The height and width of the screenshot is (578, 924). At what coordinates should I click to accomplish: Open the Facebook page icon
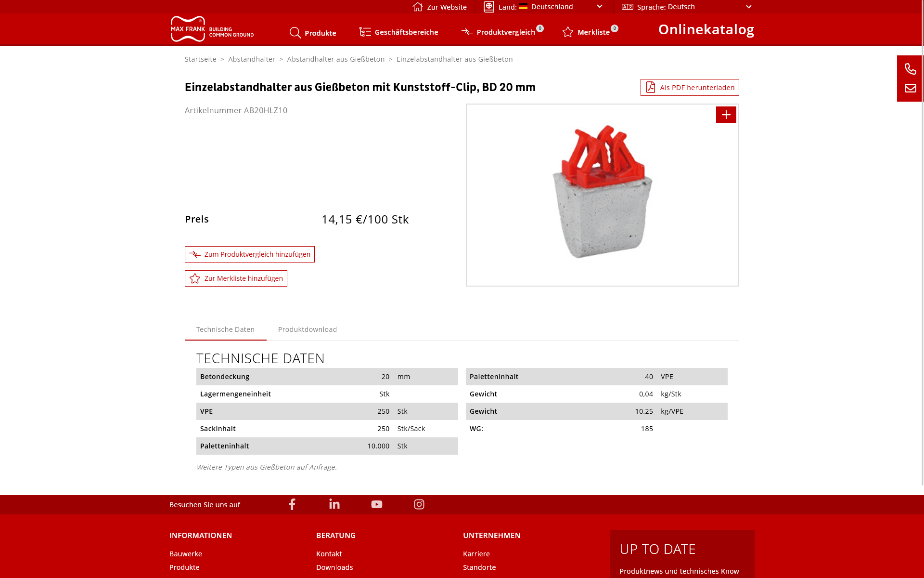point(292,504)
